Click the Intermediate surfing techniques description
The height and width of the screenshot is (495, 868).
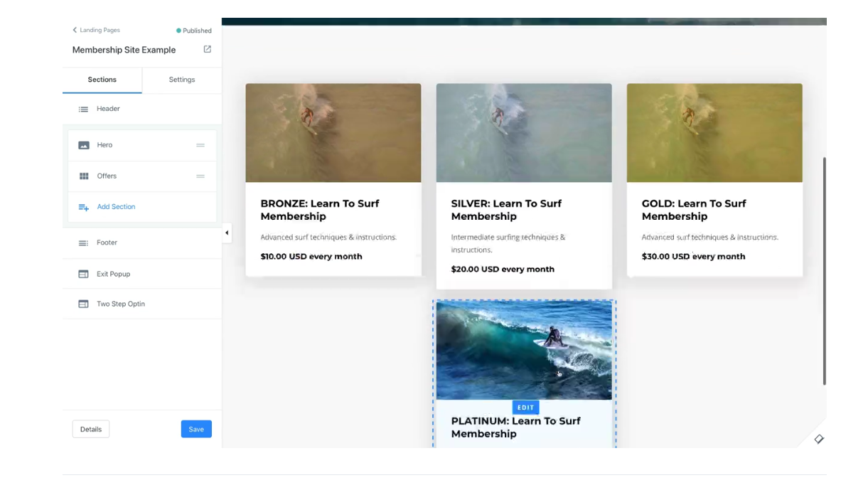[508, 243]
